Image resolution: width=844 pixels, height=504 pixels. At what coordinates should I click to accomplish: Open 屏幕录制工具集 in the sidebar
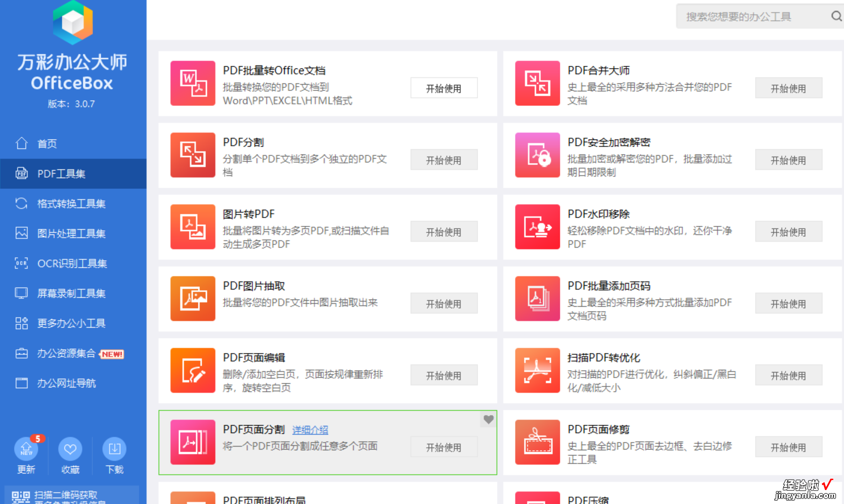point(73,293)
